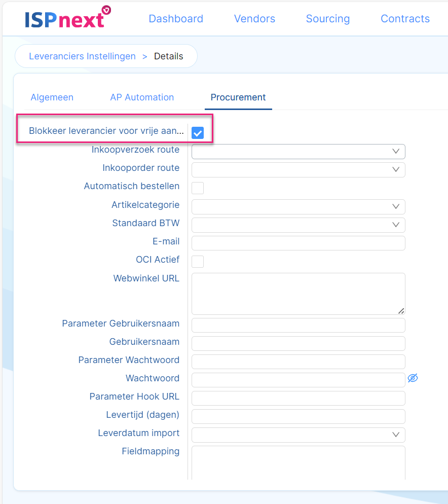This screenshot has width=448, height=504.
Task: Open Inkooporder route dropdown
Action: point(298,170)
